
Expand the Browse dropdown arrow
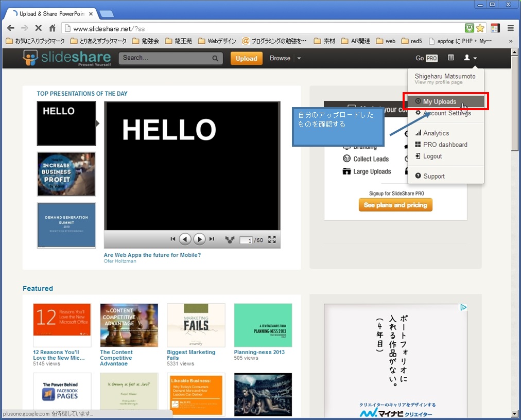click(x=299, y=58)
